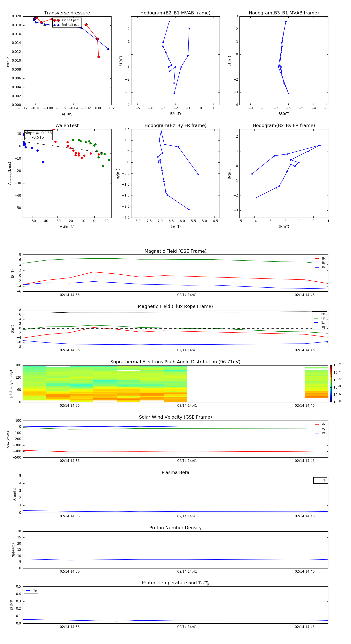The height and width of the screenshot is (644, 351).
Task: Click the lowest point in Bz_By FR hodogram
Action: point(189,210)
